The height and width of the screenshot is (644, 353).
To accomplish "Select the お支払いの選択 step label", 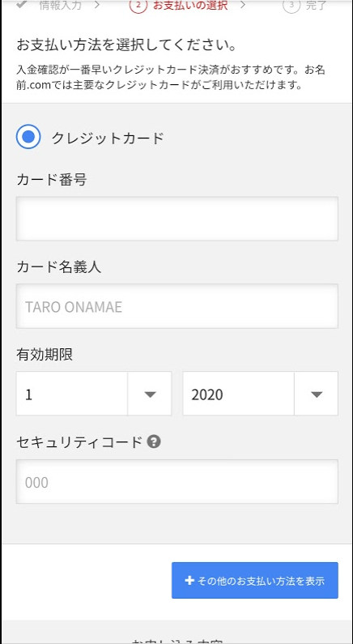I will (190, 5).
